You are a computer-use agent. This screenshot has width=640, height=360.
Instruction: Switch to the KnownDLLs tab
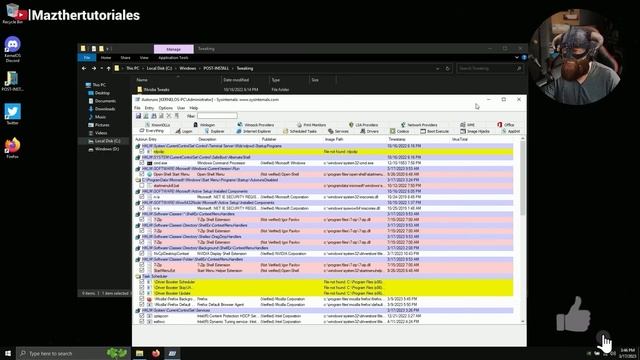(158, 125)
